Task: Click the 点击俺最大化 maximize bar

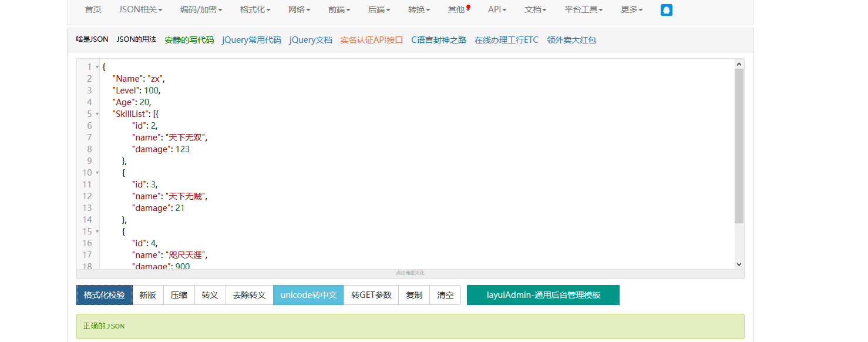Action: point(410,273)
